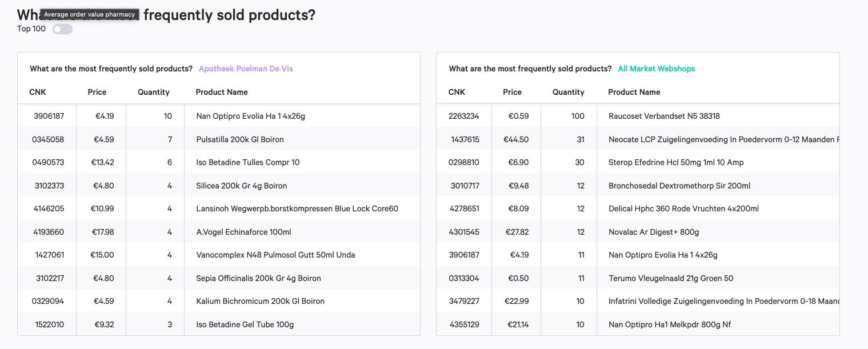Viewport: 868px width, 349px height.
Task: Click Infatrini Volledige Zuigelingenvoeding product name
Action: click(x=723, y=301)
